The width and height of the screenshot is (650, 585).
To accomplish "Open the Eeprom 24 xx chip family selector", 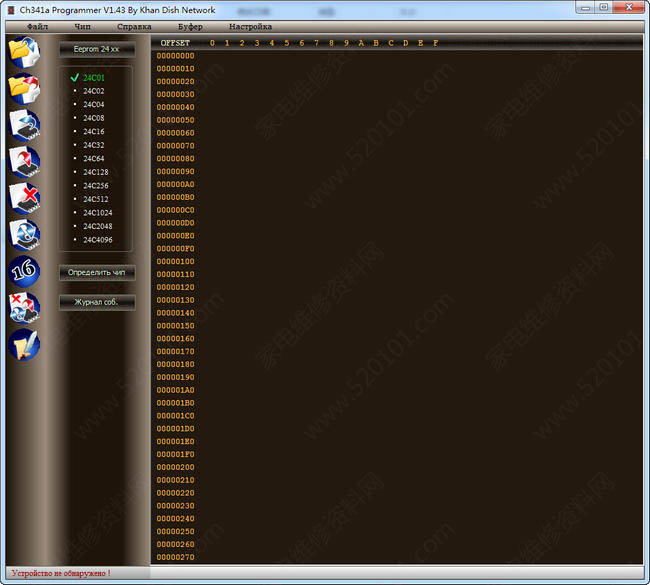I will click(96, 48).
